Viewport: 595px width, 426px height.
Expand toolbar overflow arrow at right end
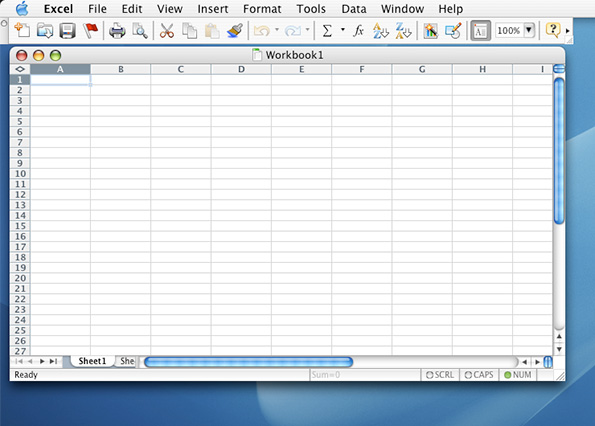[x=568, y=31]
